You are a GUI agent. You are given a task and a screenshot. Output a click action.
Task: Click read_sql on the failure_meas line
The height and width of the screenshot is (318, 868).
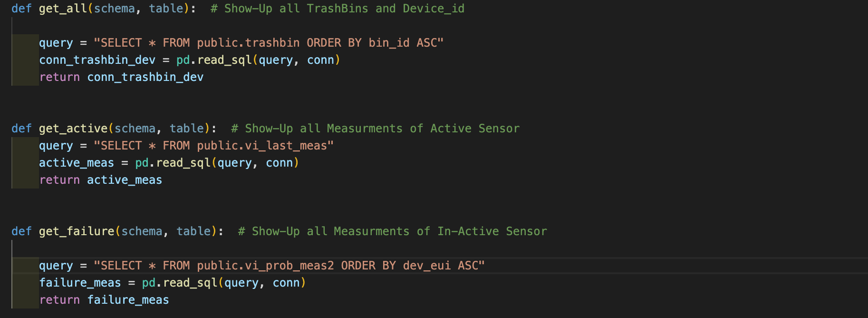pyautogui.click(x=190, y=283)
